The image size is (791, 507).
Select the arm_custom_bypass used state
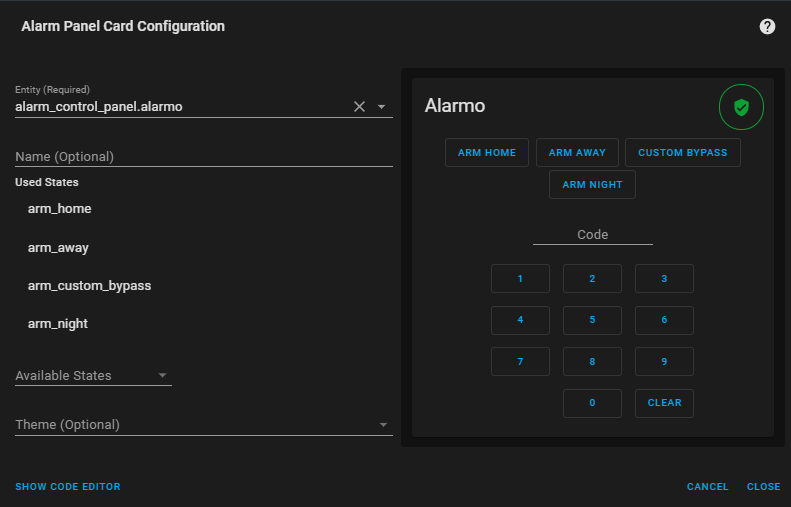tap(89, 286)
